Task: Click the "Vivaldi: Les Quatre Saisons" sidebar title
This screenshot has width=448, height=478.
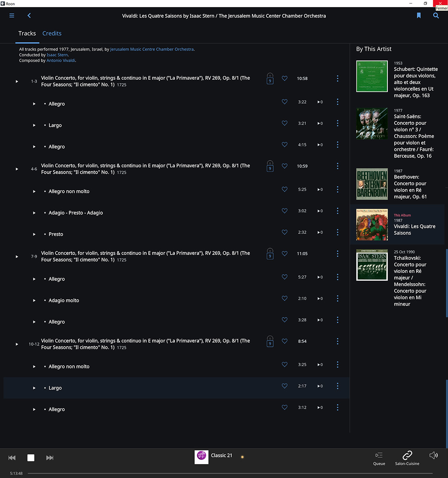Action: 415,229
